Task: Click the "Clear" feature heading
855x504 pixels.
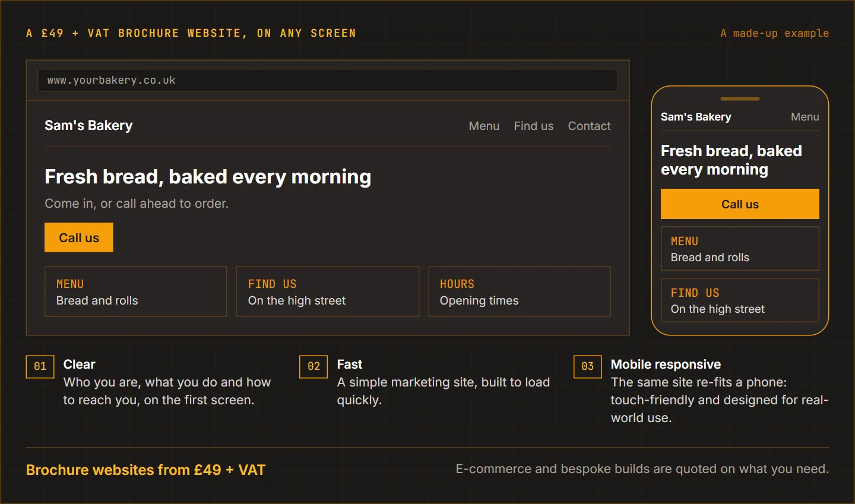Action: (80, 364)
